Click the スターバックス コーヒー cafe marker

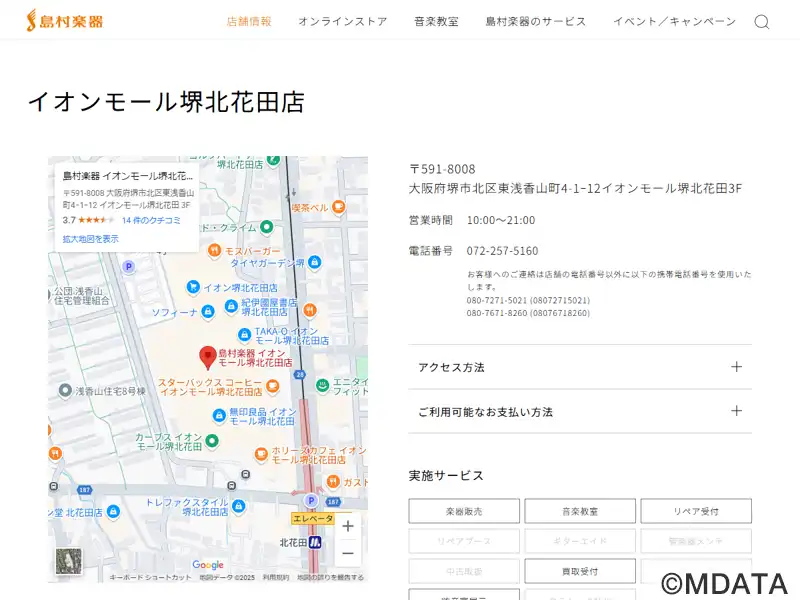(x=272, y=386)
